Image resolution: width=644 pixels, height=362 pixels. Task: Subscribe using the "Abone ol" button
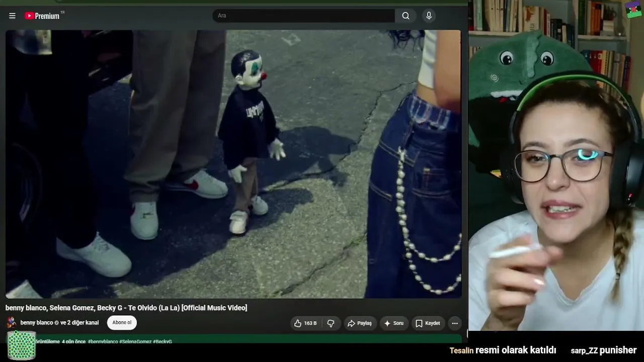[122, 323]
